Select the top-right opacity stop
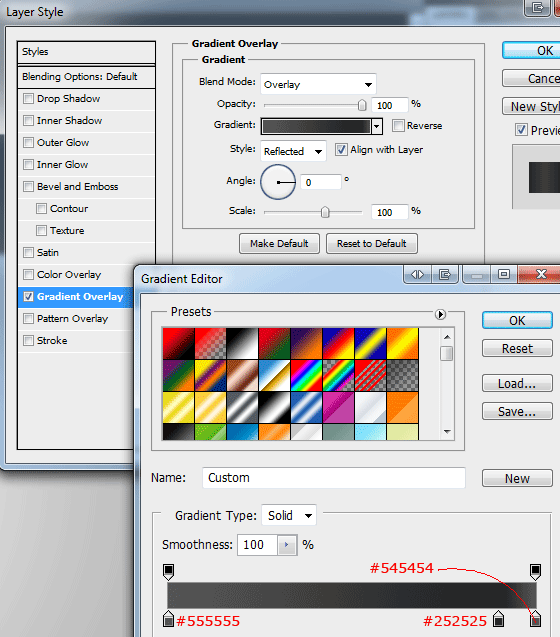Viewport: 560px width, 637px height. pyautogui.click(x=535, y=572)
